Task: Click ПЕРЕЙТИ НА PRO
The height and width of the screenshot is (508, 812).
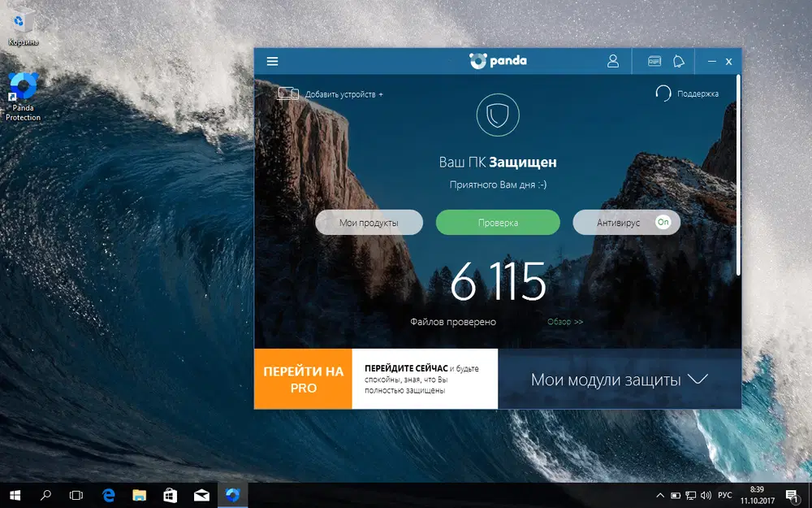Action: tap(302, 379)
